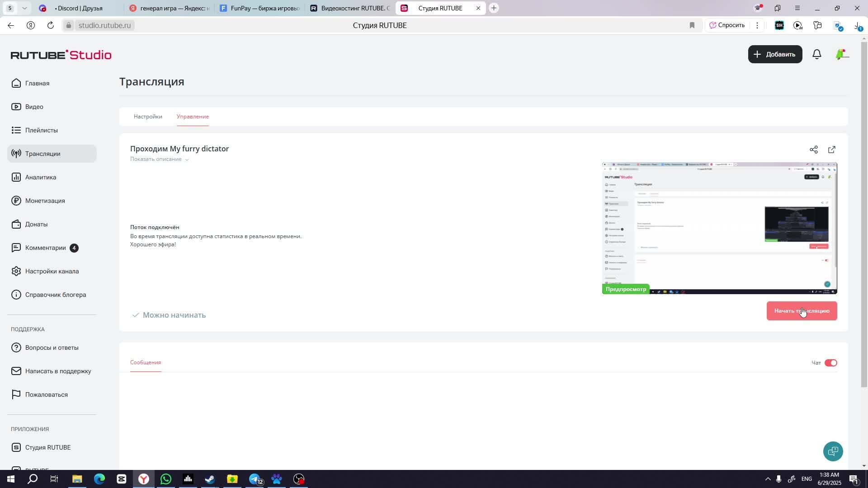Show hidden system tray icons
This screenshot has height=488, width=868.
(768, 479)
